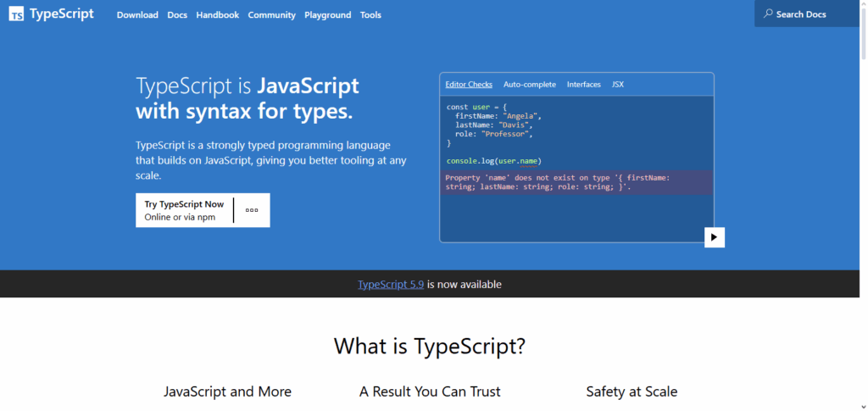Open the Community menu item
This screenshot has height=411, width=868.
point(272,15)
